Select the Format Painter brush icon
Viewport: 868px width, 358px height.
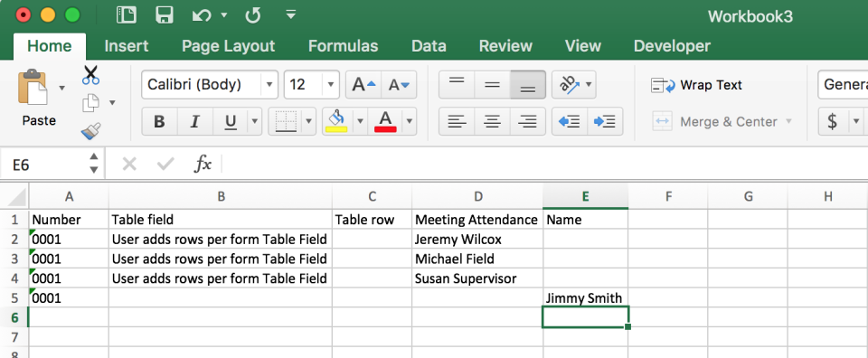[90, 130]
